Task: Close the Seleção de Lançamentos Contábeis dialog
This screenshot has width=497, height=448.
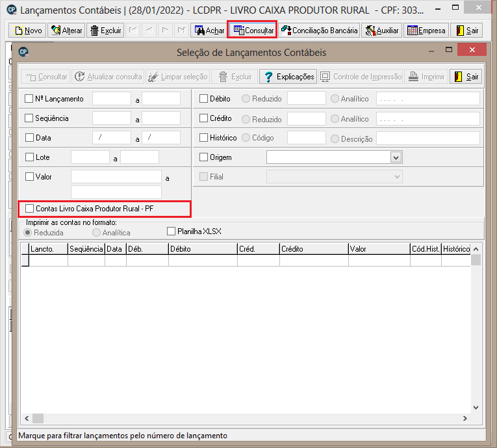Action: 472,50
